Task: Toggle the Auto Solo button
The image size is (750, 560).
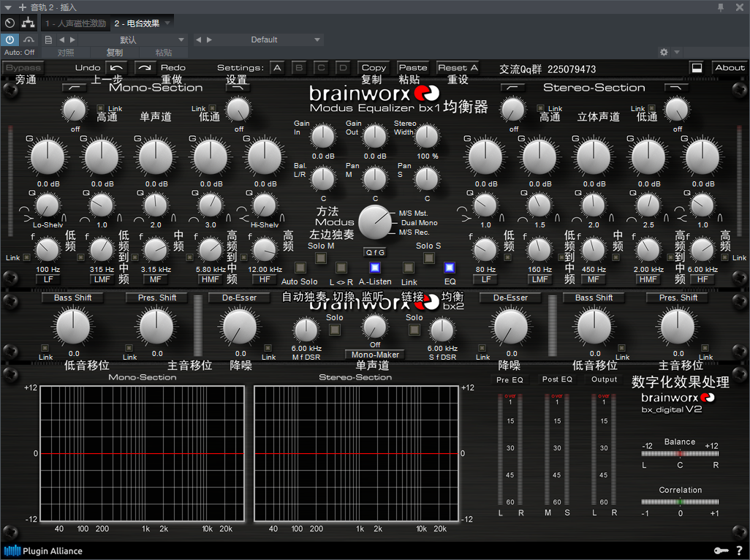Action: [x=300, y=268]
